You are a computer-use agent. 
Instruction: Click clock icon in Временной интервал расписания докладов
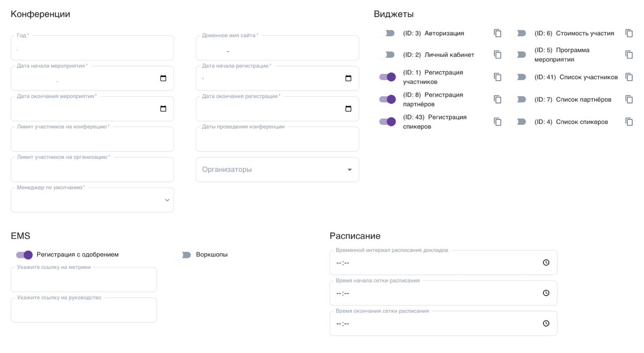pyautogui.click(x=546, y=263)
